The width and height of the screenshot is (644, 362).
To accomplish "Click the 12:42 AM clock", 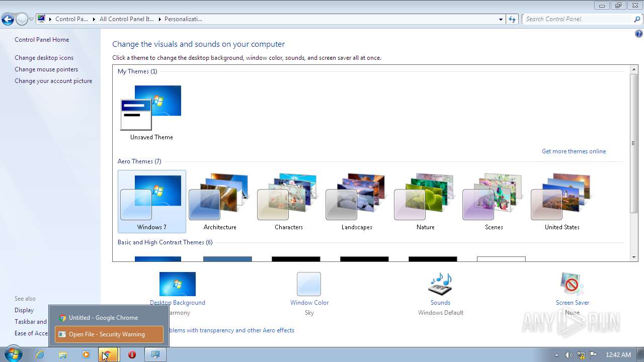I will (x=618, y=355).
